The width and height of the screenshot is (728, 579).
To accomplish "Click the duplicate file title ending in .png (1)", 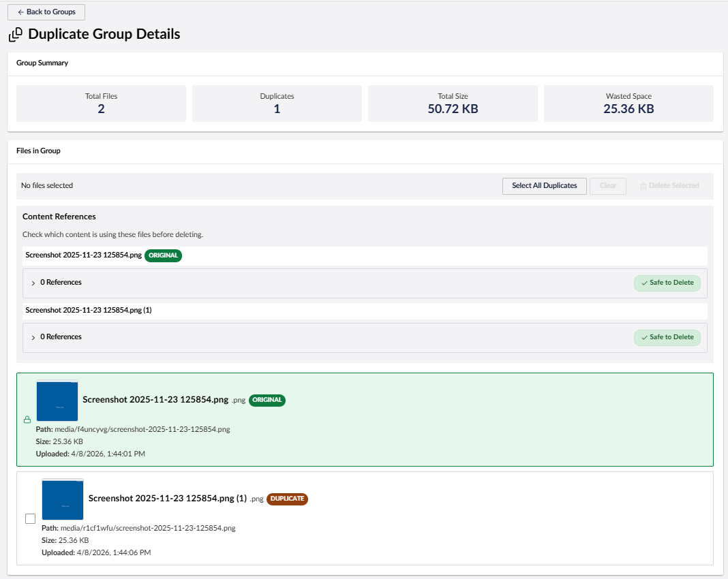I will tap(168, 499).
